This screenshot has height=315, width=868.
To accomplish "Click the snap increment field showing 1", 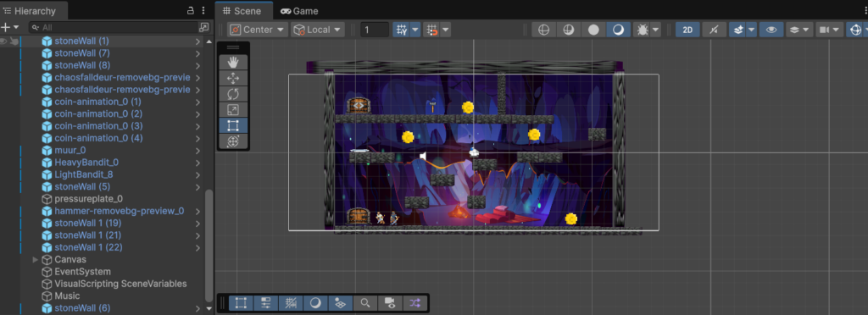I will tap(374, 30).
